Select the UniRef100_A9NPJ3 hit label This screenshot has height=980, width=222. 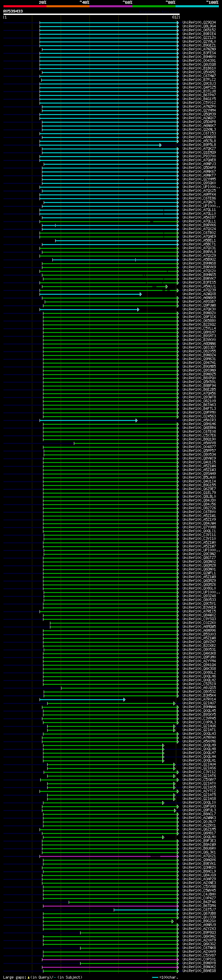199,164
